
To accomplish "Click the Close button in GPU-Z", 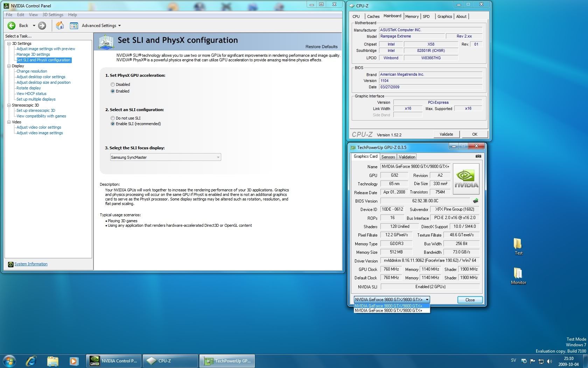I will click(470, 300).
